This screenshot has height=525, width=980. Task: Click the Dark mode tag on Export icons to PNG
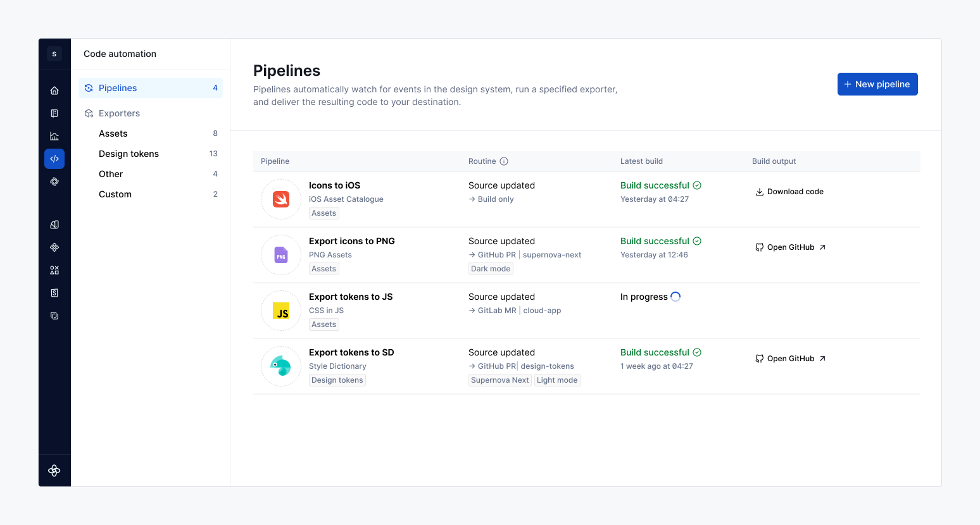(x=491, y=268)
